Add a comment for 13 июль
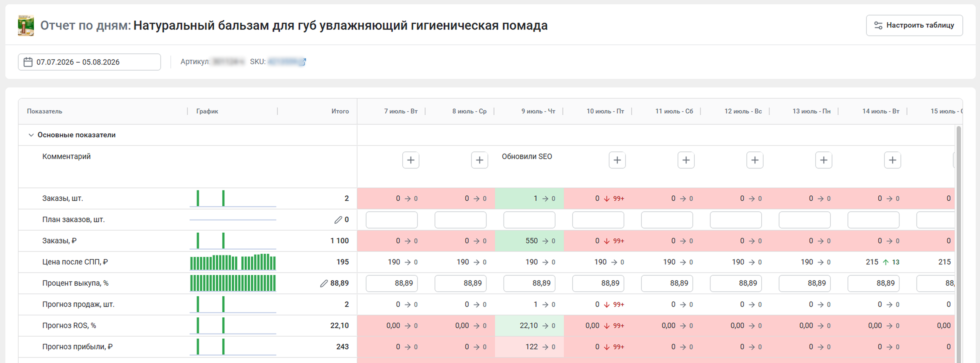 point(824,160)
